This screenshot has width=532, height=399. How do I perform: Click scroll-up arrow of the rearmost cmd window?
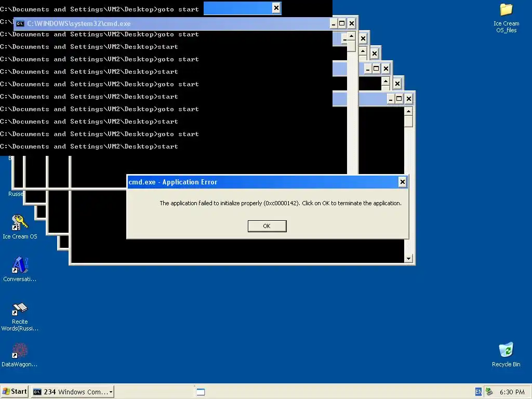(408, 111)
